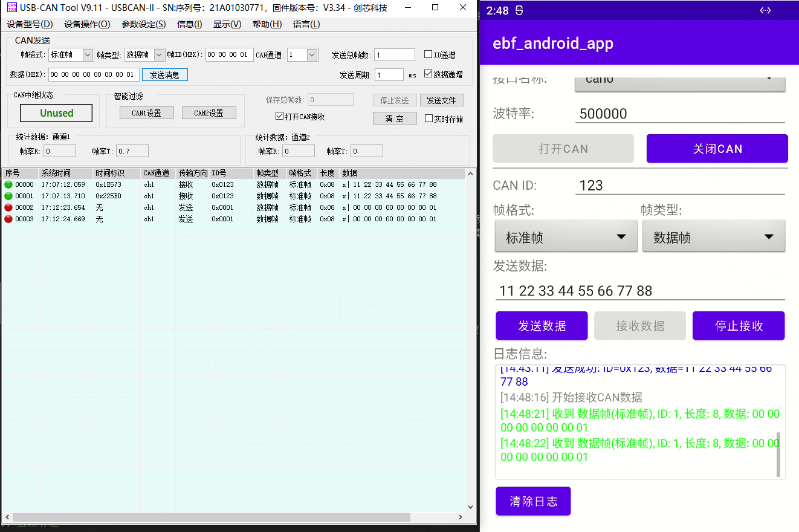799x532 pixels.
Task: Expand the 帧格式 标准帧 dropdown in USB-CAN Tool
Action: coord(88,54)
